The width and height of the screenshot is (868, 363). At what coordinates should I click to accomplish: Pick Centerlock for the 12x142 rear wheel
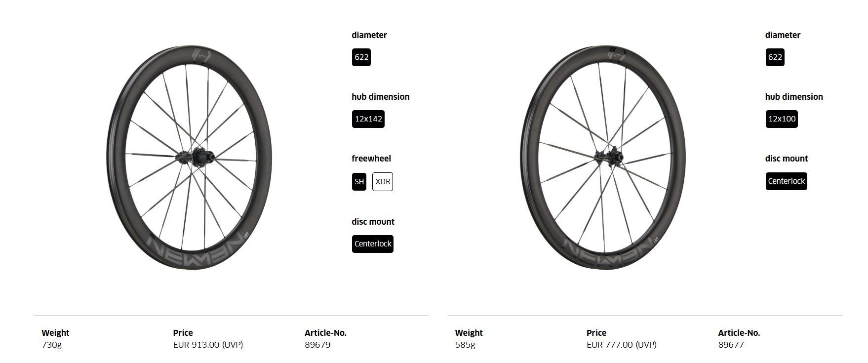point(373,244)
